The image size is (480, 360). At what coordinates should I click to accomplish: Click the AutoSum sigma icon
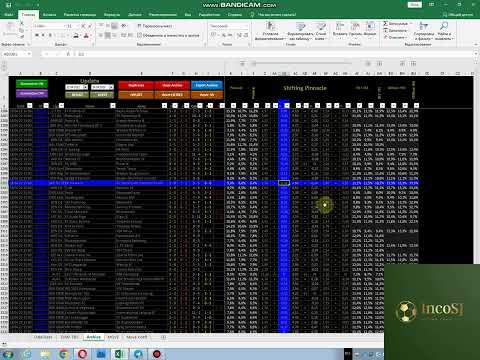386,24
